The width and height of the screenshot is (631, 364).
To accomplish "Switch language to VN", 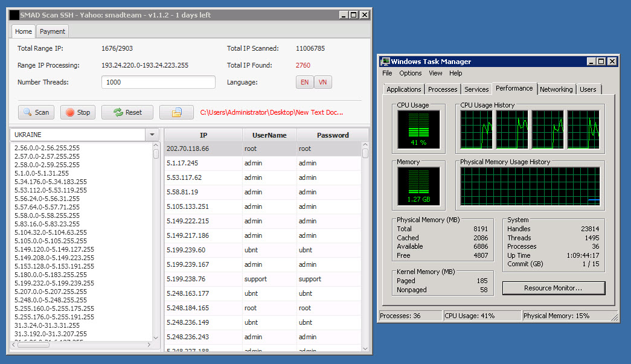I will (323, 82).
